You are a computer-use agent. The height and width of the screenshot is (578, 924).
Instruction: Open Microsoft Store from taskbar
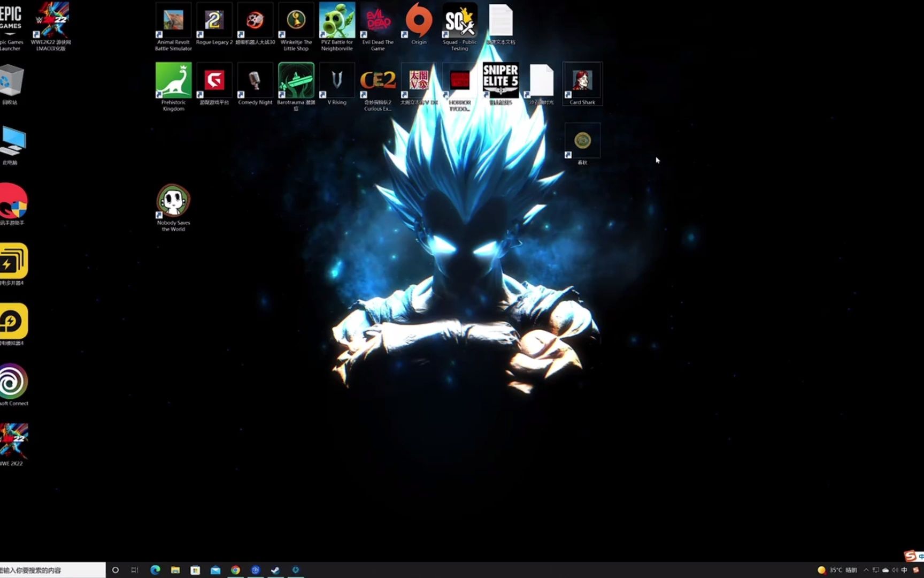pos(195,570)
